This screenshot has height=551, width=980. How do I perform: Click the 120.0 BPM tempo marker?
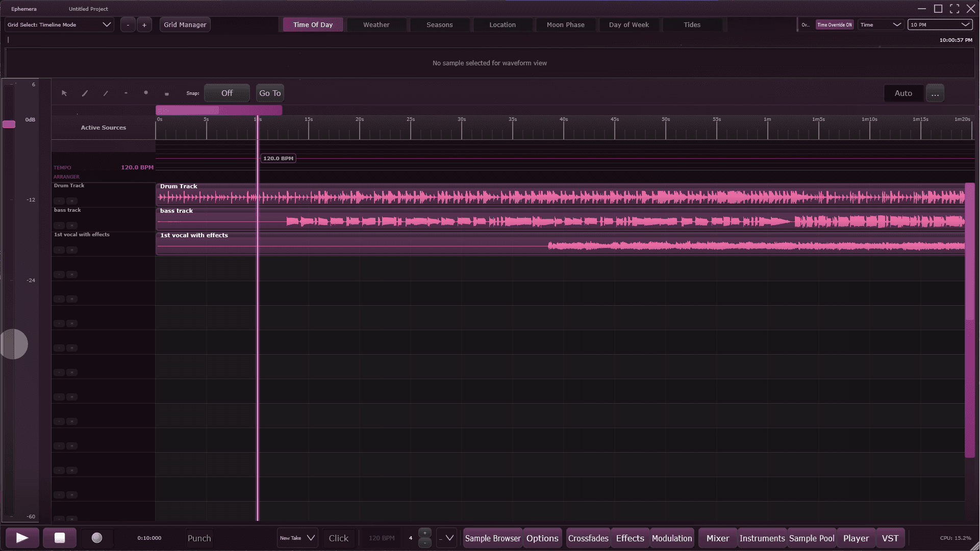point(278,158)
